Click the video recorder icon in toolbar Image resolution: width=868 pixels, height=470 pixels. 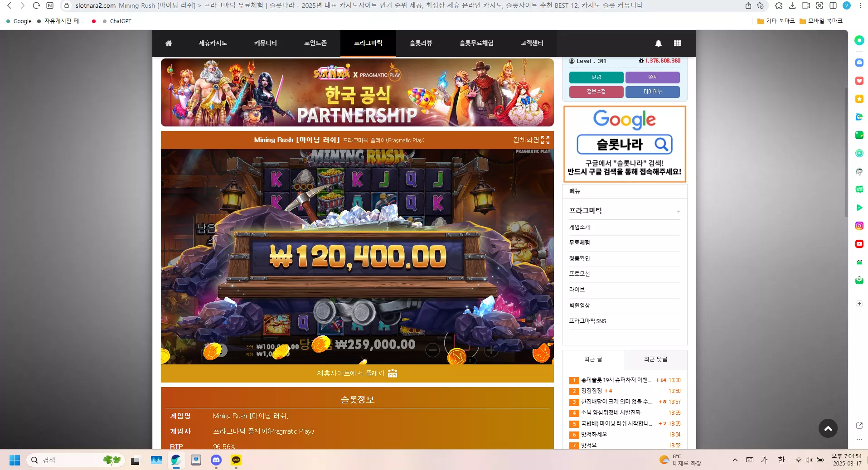pos(806,5)
